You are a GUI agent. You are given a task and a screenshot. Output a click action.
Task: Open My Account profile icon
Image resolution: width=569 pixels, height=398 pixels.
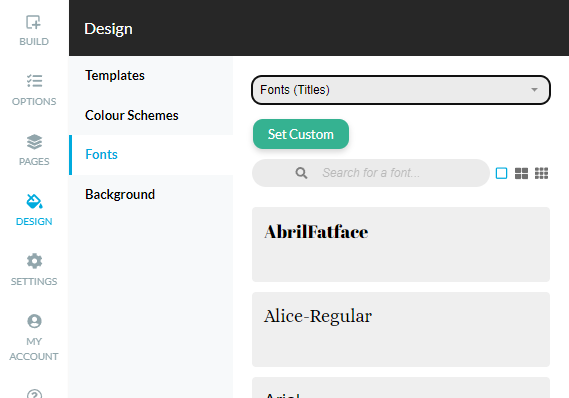34,321
